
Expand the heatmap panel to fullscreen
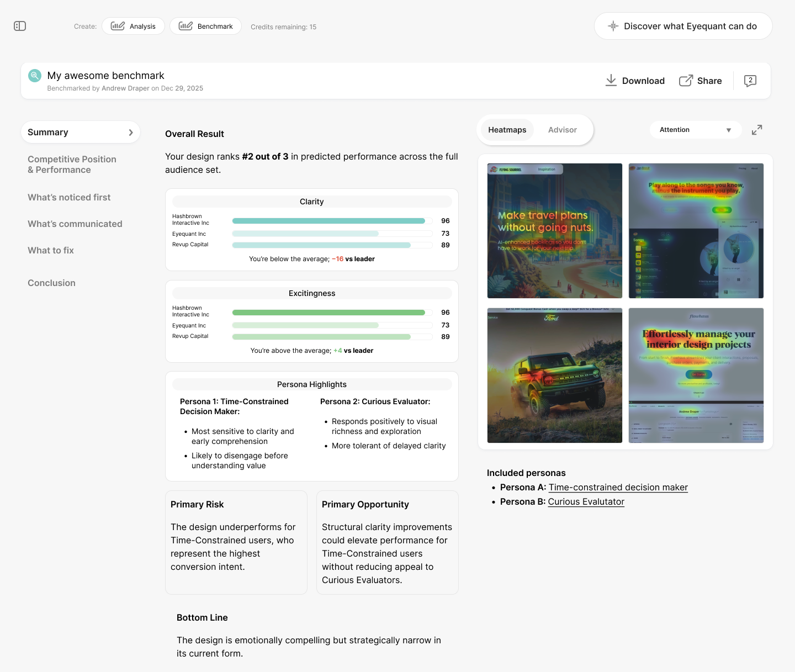[x=757, y=130]
